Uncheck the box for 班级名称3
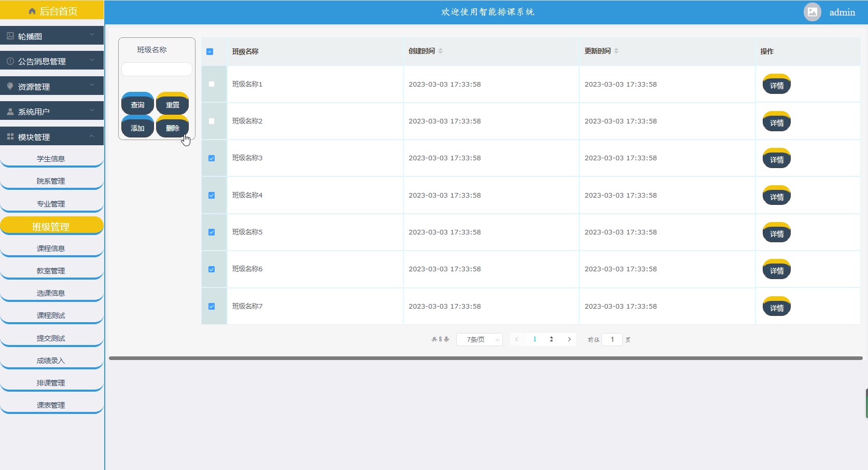868x470 pixels. point(212,158)
